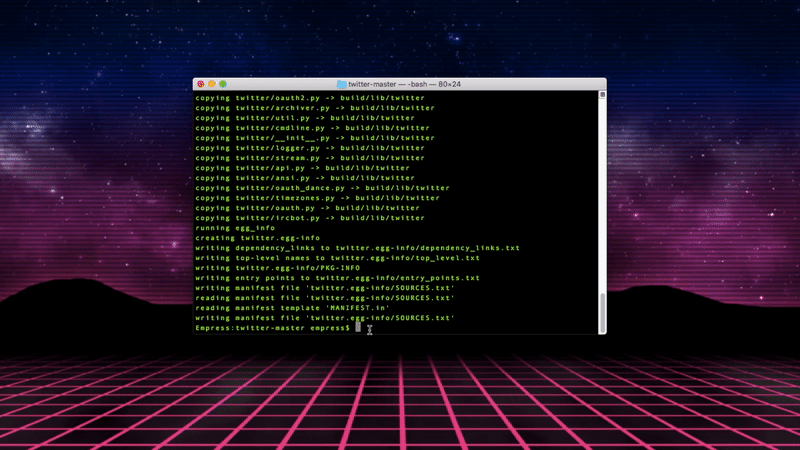
Task: Click line 'copying twitter/timezones.py -> build/lib/twitter'
Action: pyautogui.click(x=317, y=198)
